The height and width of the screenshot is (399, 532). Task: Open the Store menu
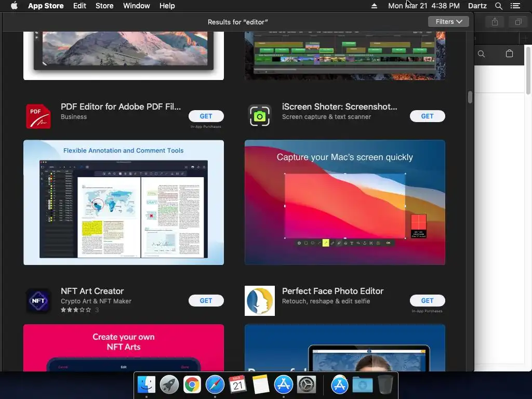(104, 6)
